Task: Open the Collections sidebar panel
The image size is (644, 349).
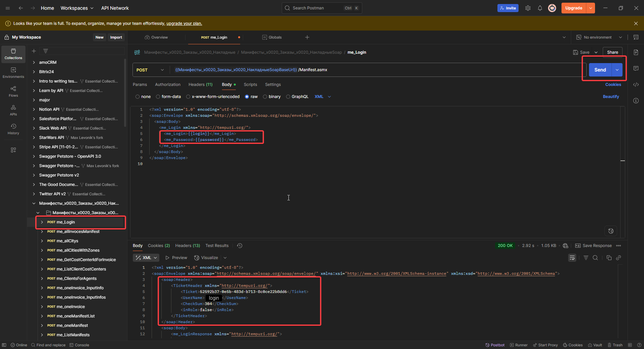Action: tap(13, 54)
